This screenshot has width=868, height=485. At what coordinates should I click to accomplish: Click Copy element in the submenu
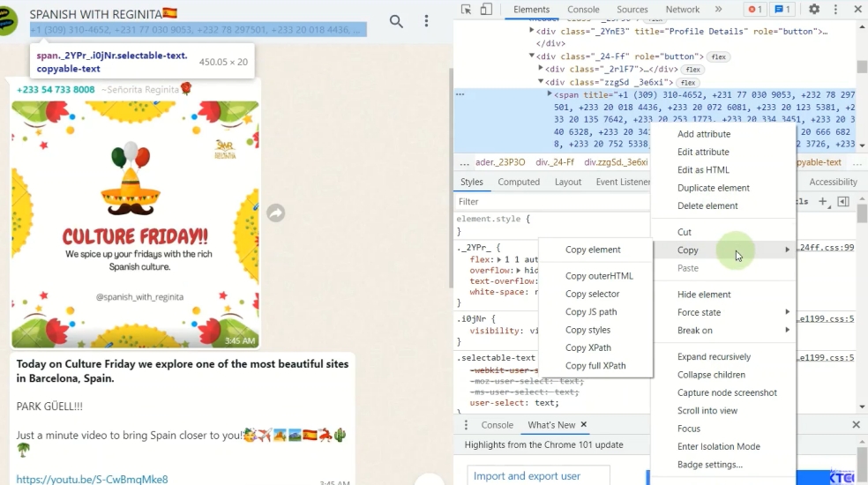(x=595, y=250)
